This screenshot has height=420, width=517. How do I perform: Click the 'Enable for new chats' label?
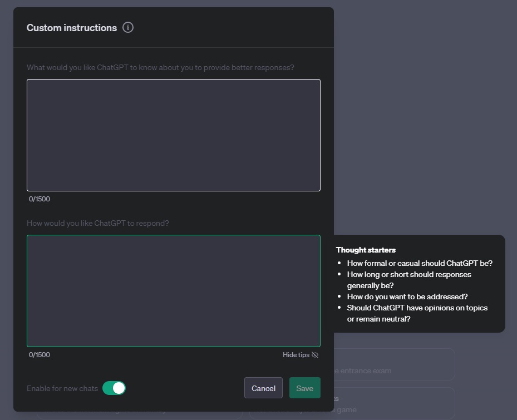click(x=62, y=388)
